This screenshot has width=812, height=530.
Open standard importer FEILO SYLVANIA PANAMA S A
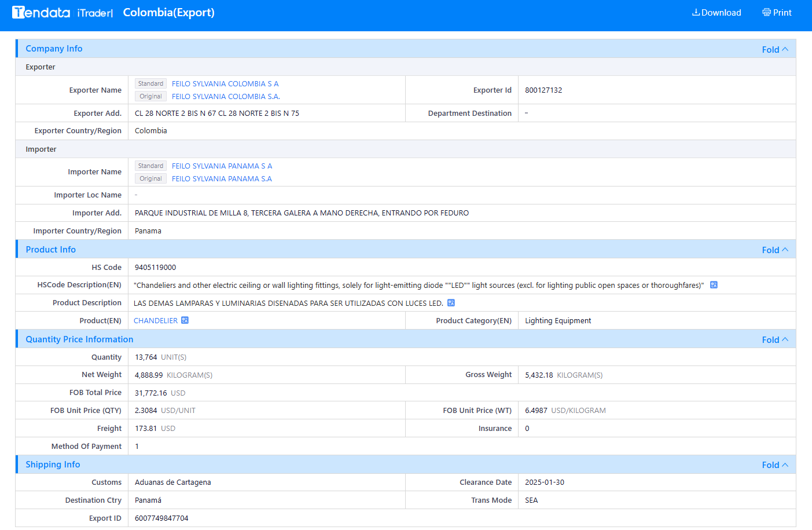tap(222, 166)
